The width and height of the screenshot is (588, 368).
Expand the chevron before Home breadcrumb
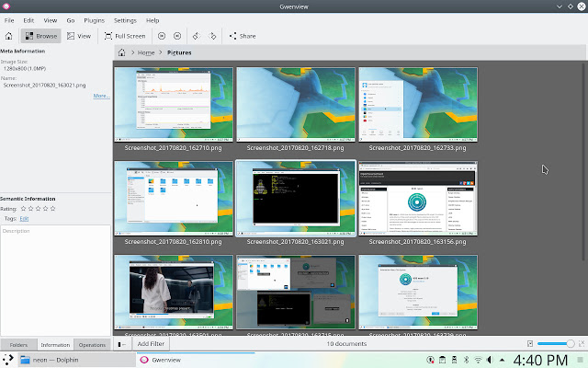pos(132,52)
